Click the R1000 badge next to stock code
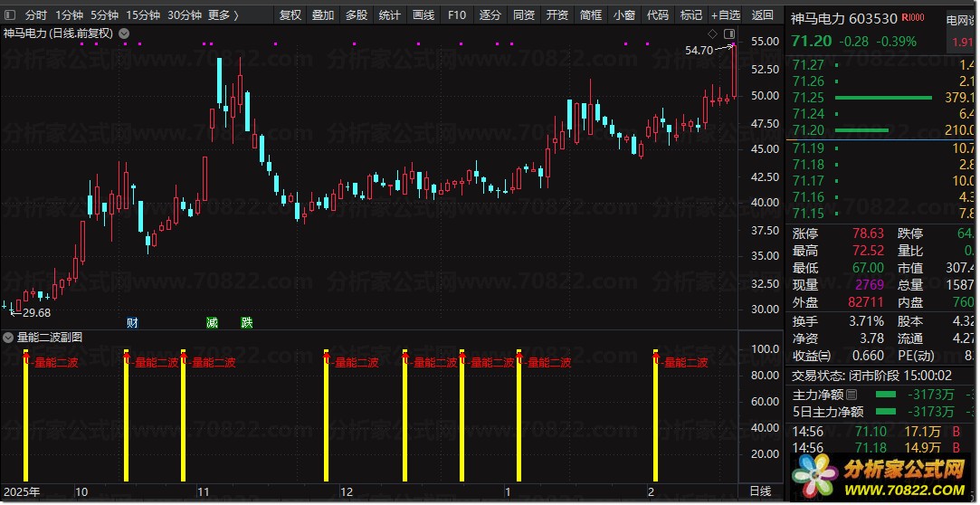 (x=912, y=17)
